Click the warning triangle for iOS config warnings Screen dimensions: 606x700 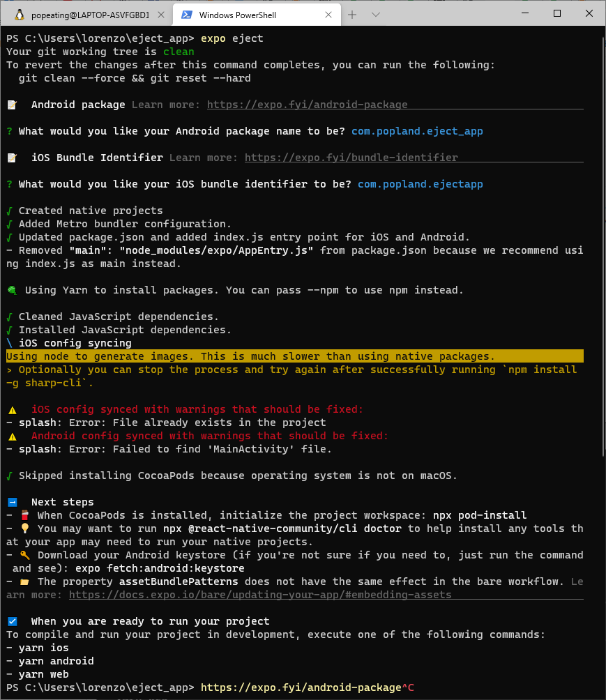click(x=12, y=409)
